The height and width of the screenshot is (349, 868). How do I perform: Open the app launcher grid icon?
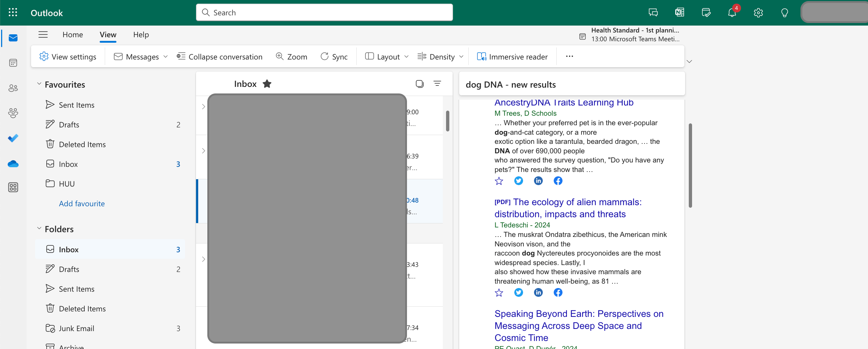13,12
